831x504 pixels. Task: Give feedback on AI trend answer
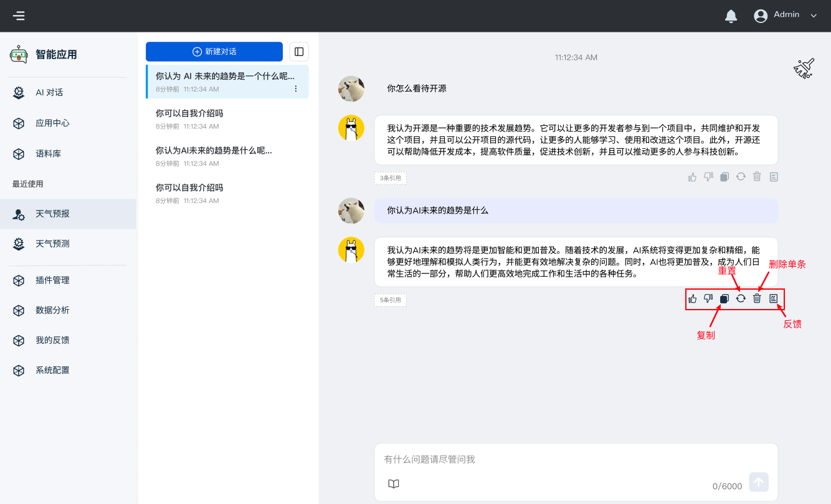tap(774, 299)
